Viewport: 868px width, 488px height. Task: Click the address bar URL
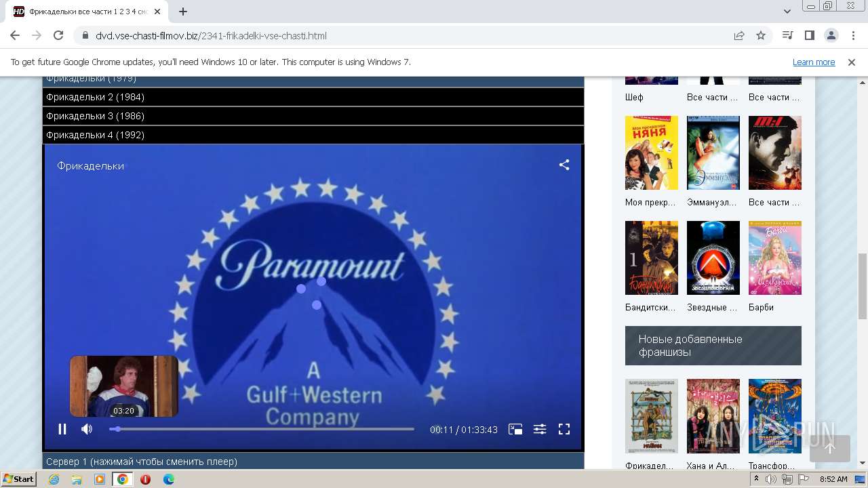211,36
